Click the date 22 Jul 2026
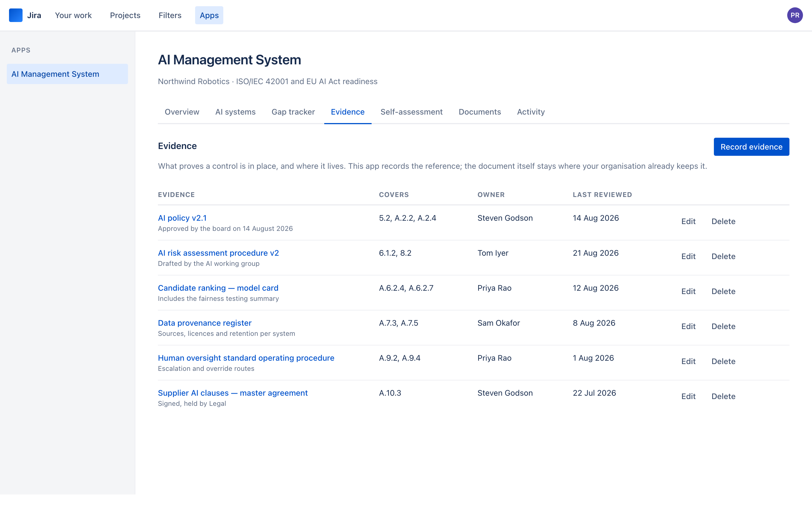This screenshot has height=508, width=812. (594, 393)
